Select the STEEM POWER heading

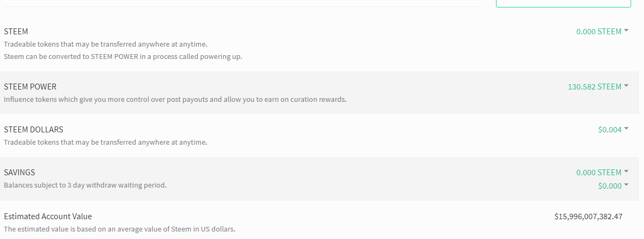point(30,87)
